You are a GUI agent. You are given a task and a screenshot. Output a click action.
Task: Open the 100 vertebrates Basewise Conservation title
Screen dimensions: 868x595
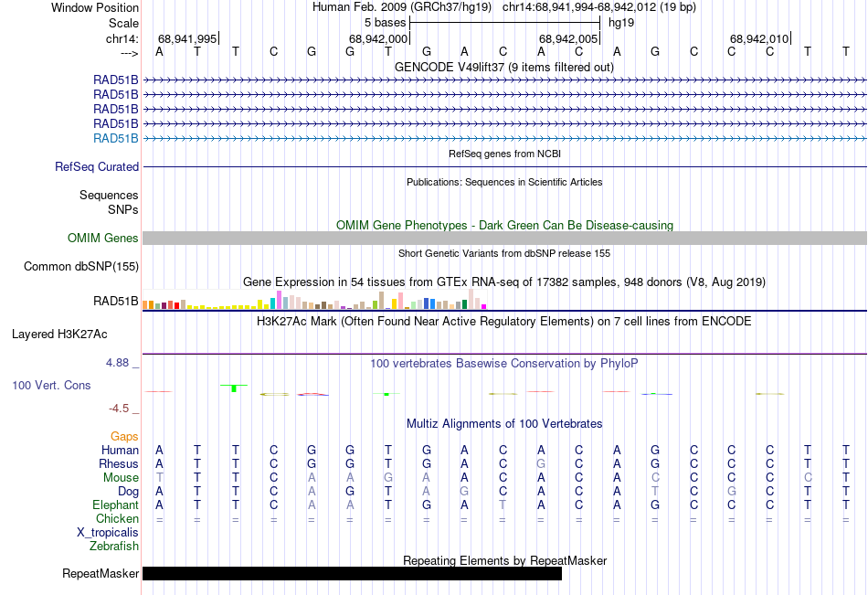504,364
